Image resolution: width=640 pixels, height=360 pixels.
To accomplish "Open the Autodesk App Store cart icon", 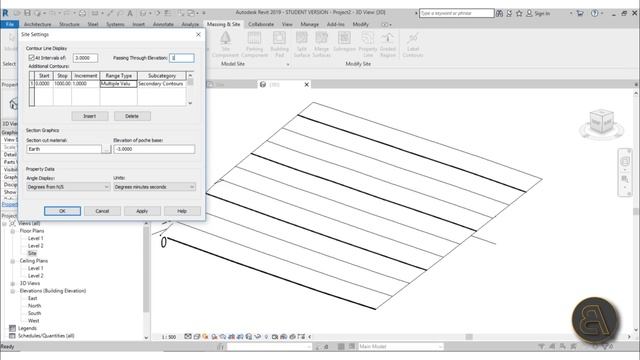I will (580, 13).
